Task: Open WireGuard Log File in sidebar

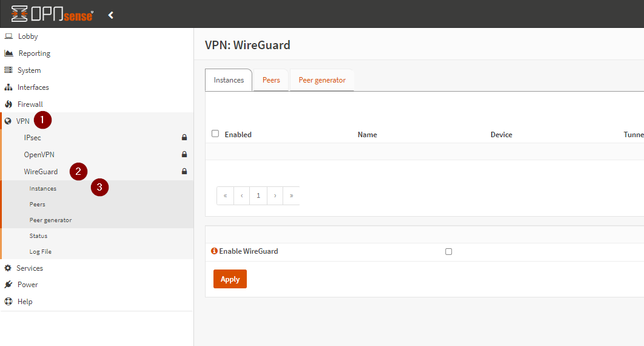Action: coord(40,251)
